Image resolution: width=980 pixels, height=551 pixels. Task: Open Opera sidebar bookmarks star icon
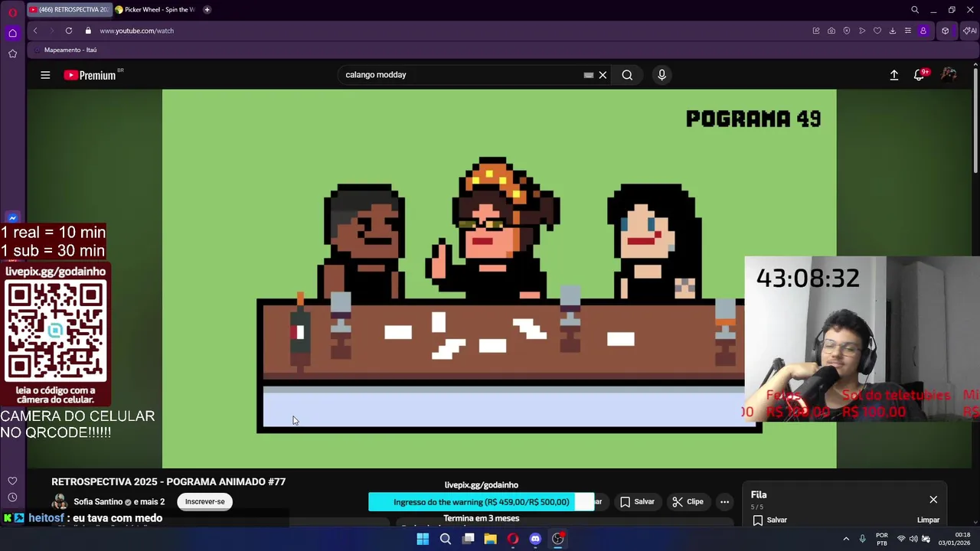coord(12,54)
